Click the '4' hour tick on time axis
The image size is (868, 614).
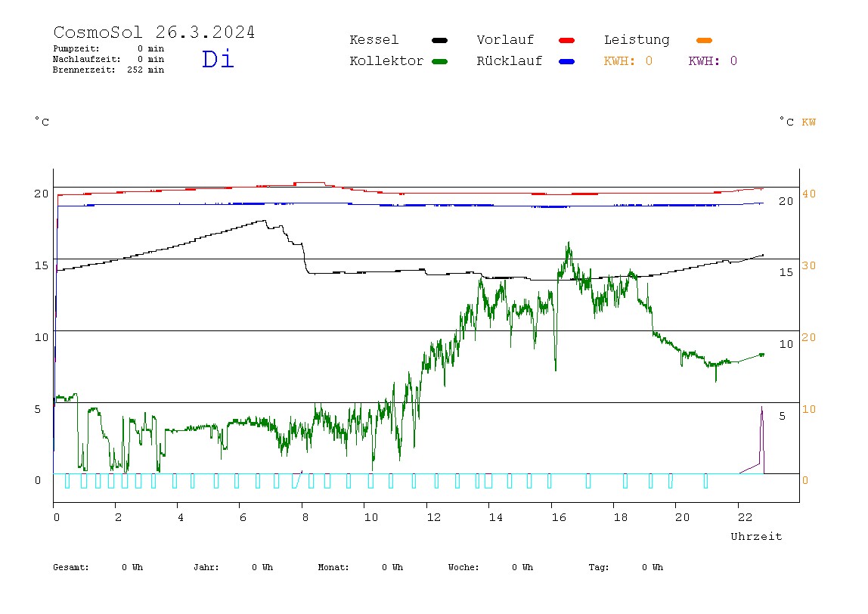[x=181, y=517]
